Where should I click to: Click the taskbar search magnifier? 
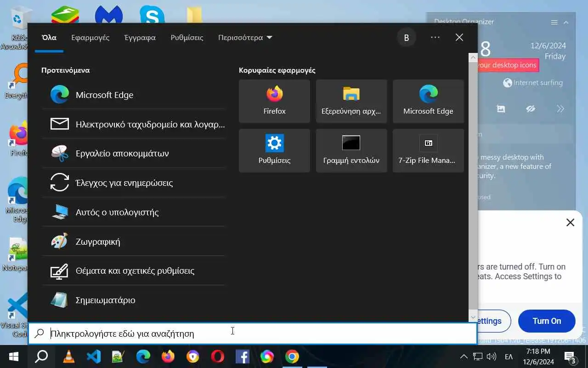42,356
